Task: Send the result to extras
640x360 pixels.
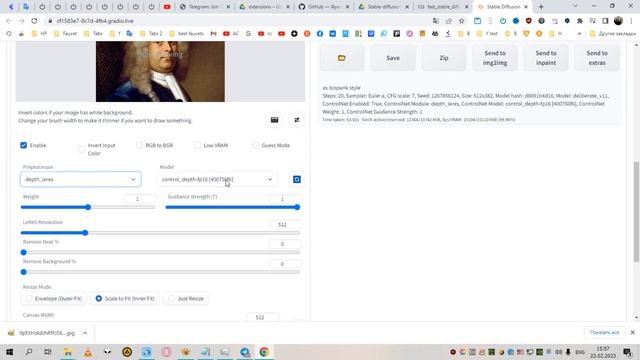Action: [x=597, y=58]
